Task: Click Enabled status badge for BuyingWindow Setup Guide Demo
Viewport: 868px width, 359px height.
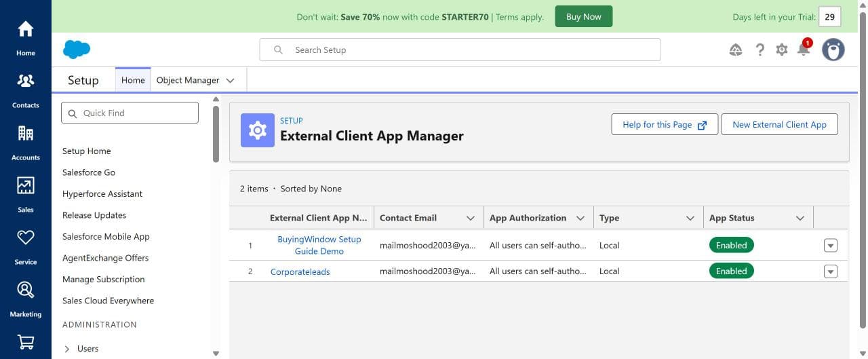Action: [x=732, y=246]
